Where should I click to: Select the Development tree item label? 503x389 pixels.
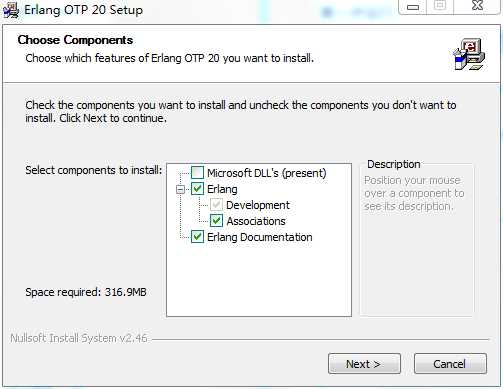click(x=258, y=205)
